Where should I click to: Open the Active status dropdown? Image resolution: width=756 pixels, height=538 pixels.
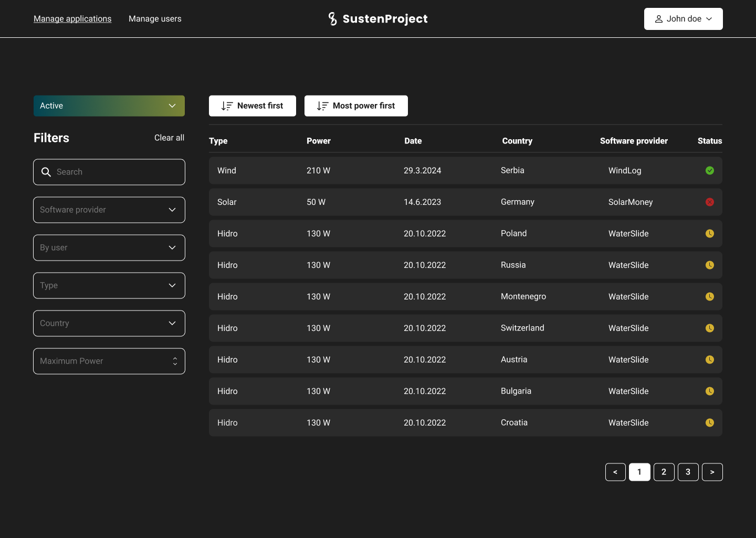point(109,106)
